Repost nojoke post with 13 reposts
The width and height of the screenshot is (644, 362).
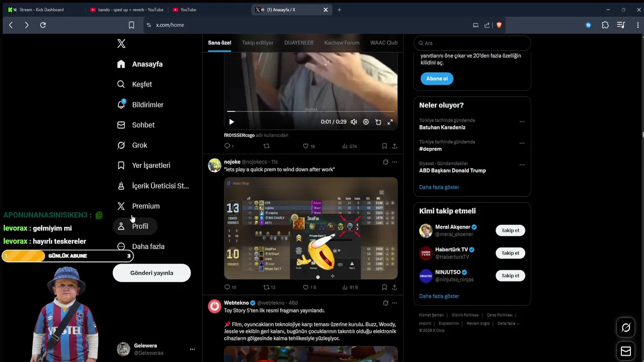[269, 288]
